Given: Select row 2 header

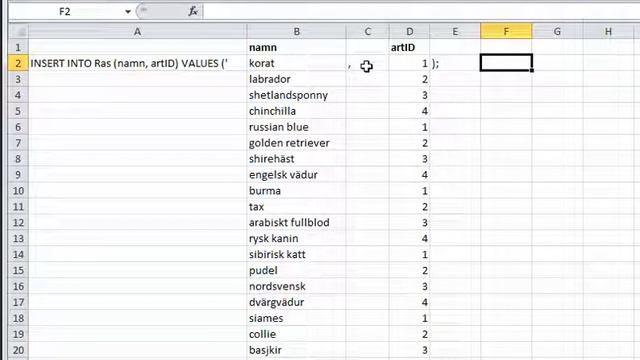Looking at the screenshot, I should coord(18,63).
